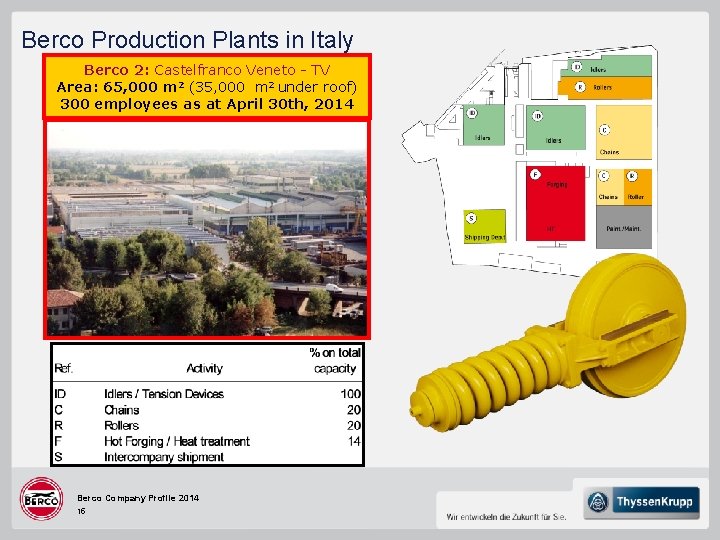
Task: Click the large pale yellow Chains block on the map
Action: click(624, 132)
